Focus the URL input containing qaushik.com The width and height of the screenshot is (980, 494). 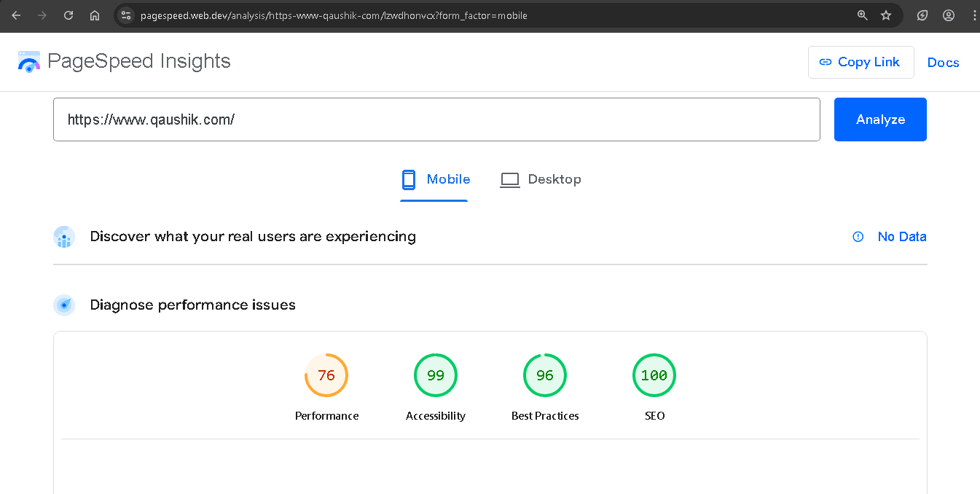pyautogui.click(x=436, y=119)
